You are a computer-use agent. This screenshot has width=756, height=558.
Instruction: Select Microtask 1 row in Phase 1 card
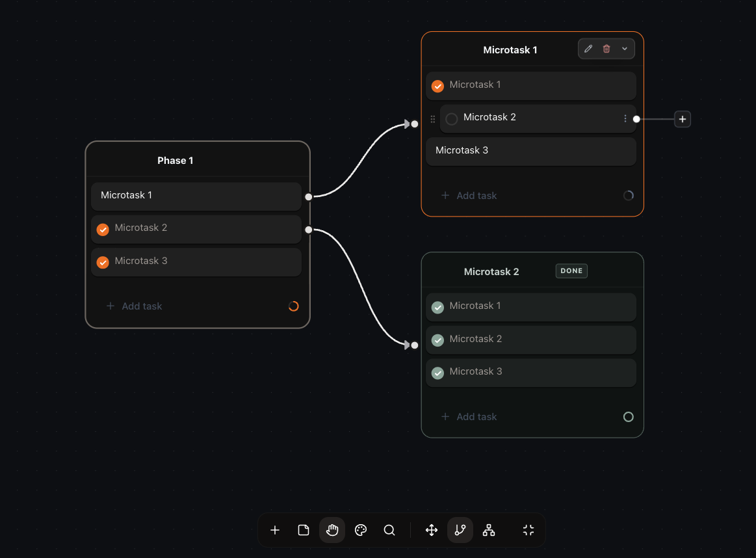196,196
